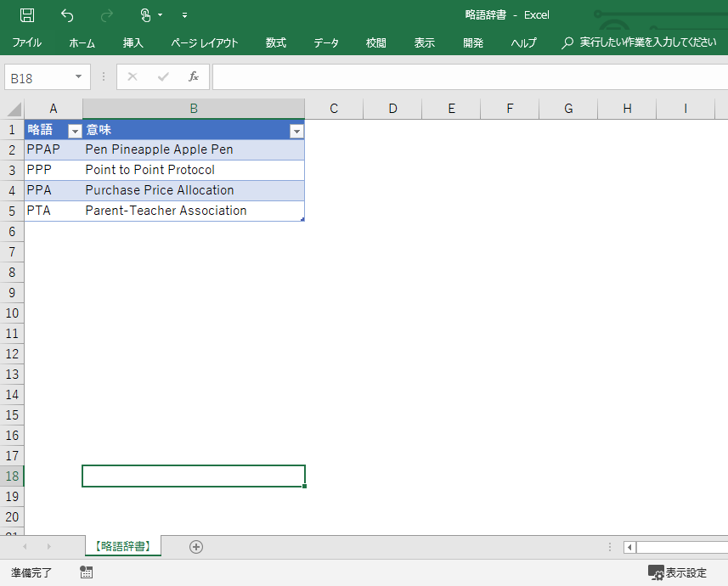Open the 略語 column filter dropdown
Viewport: 728px width, 586px height.
click(75, 132)
